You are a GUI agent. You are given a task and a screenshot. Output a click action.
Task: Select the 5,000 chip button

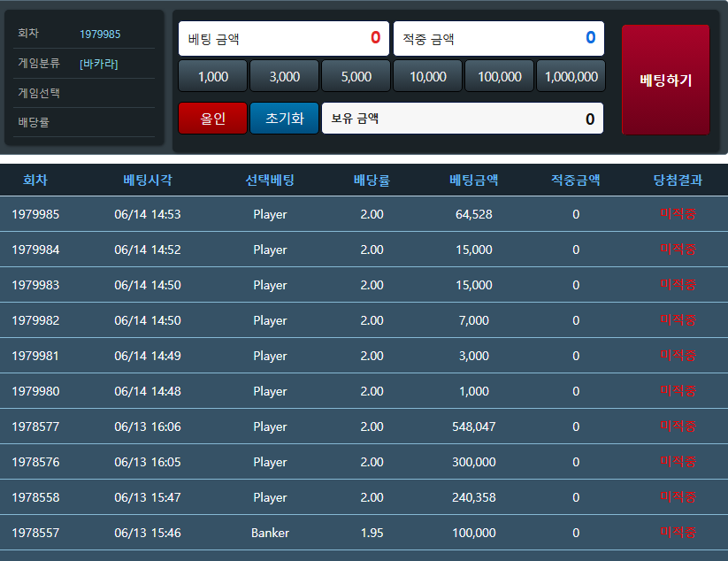(x=356, y=76)
